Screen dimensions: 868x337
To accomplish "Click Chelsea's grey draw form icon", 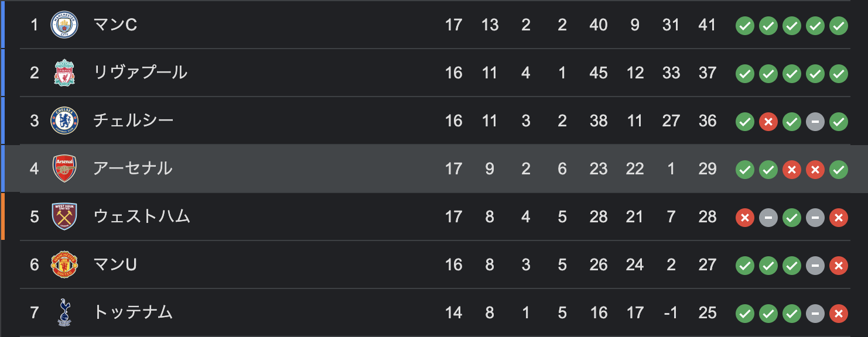I will click(815, 121).
